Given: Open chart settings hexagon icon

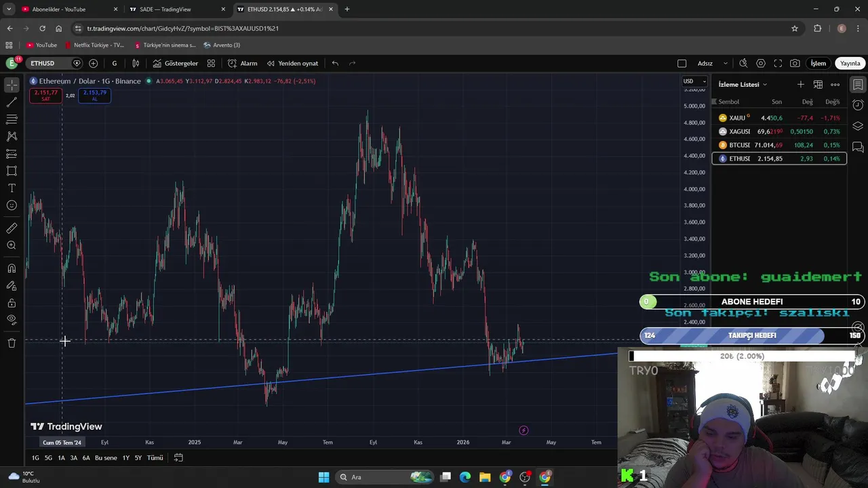Looking at the screenshot, I should point(761,63).
